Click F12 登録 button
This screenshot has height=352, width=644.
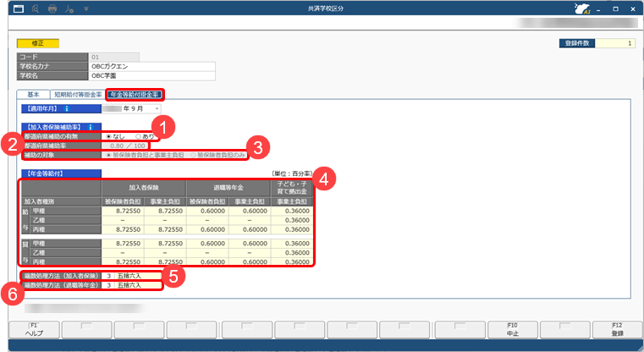[x=618, y=329]
